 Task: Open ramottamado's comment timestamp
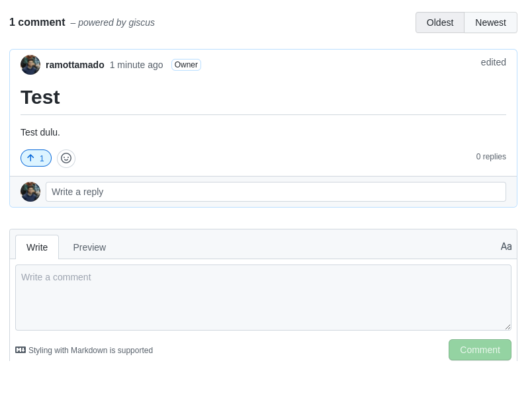pyautogui.click(x=136, y=65)
